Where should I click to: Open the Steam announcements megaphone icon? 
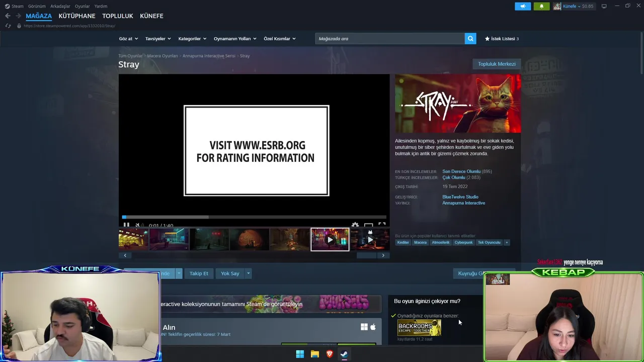point(523,6)
